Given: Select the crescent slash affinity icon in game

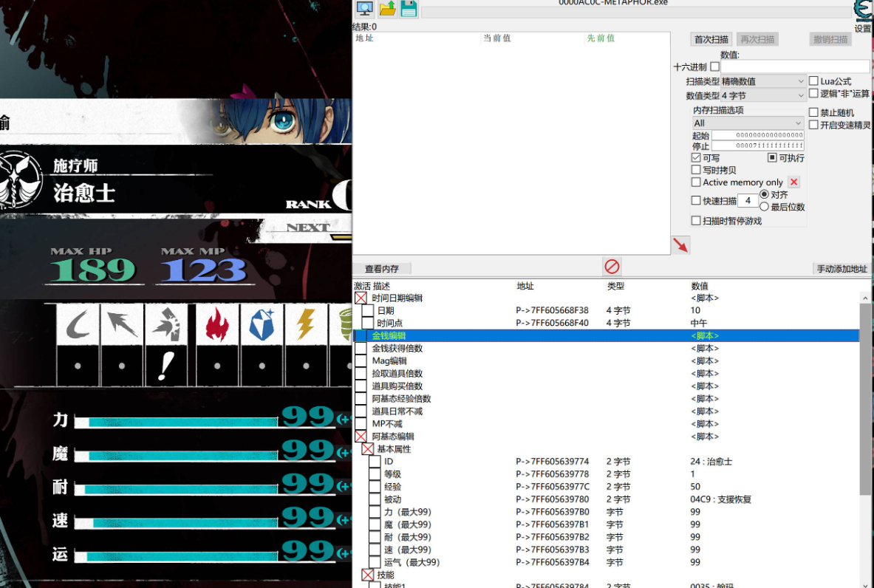Looking at the screenshot, I should (x=78, y=325).
